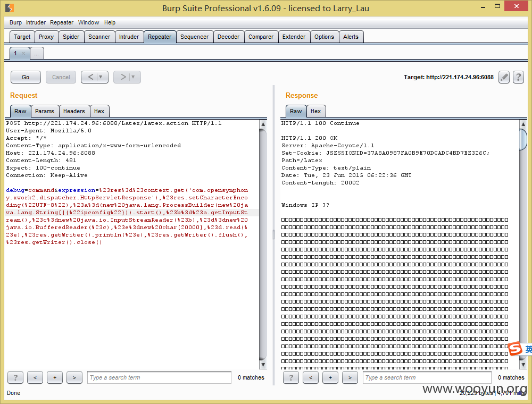The image size is (532, 404).
Task: Open the Request Params tab
Action: click(x=45, y=111)
